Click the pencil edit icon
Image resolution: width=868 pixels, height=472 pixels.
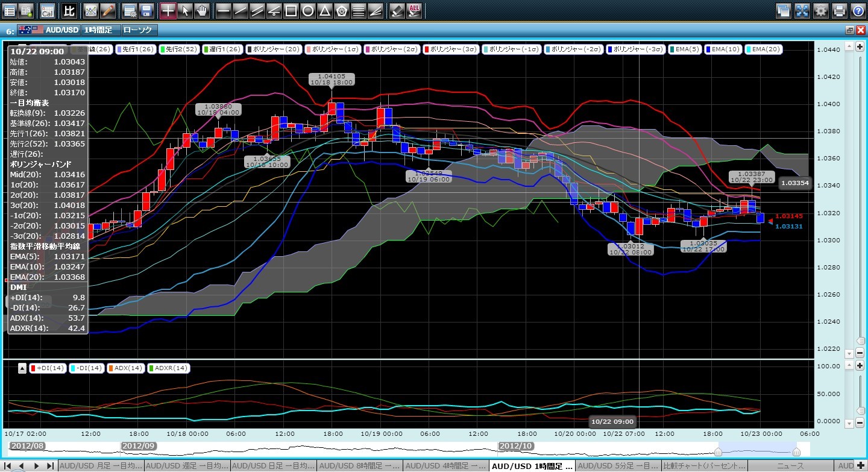107,10
